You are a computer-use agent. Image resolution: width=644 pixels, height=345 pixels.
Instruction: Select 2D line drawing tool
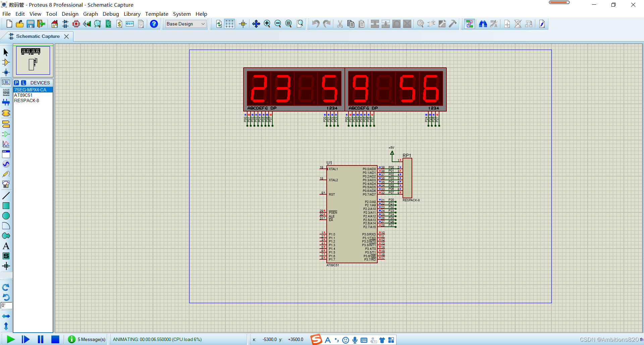pyautogui.click(x=6, y=196)
